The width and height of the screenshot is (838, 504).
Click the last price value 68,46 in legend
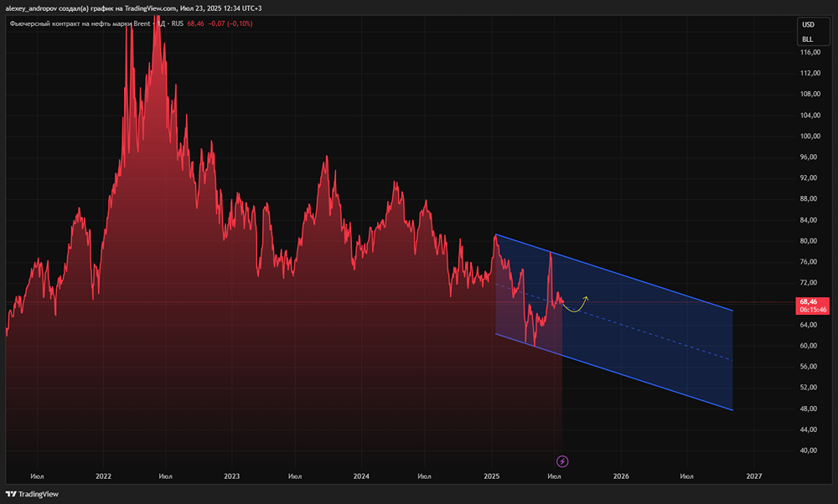[x=195, y=23]
